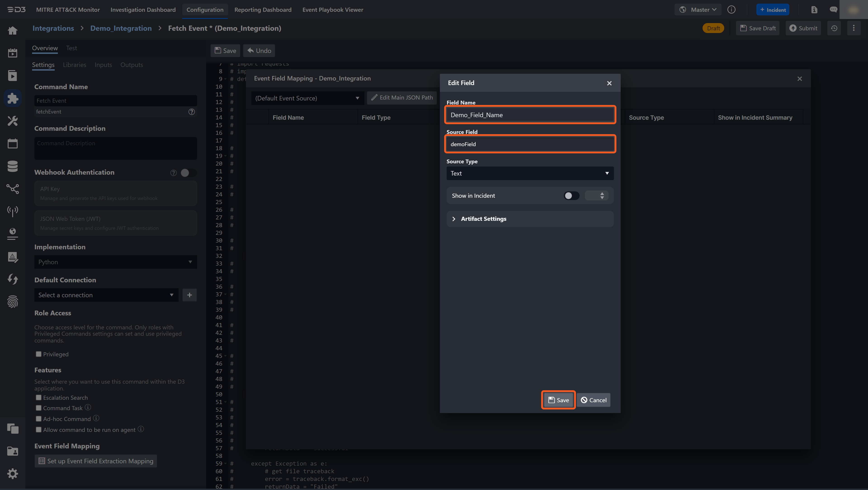868x490 pixels.
Task: Click the settings gear at the sidebar bottom
Action: pos(13,473)
